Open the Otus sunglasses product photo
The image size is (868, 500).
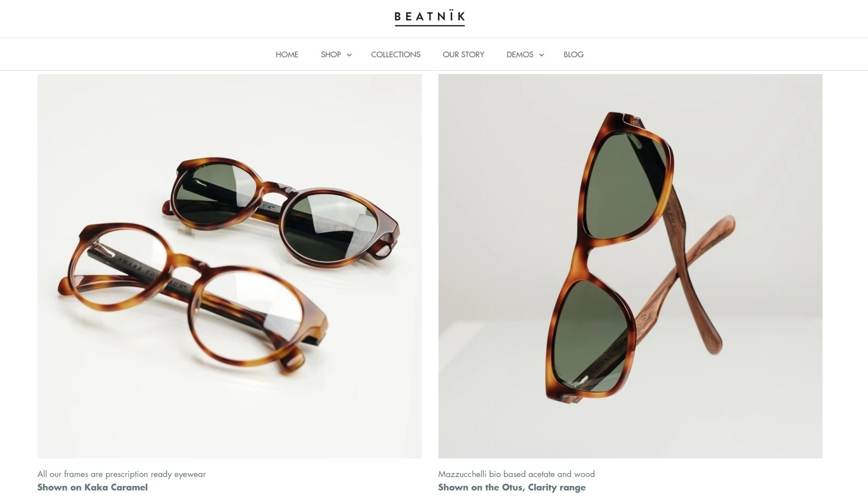(630, 266)
